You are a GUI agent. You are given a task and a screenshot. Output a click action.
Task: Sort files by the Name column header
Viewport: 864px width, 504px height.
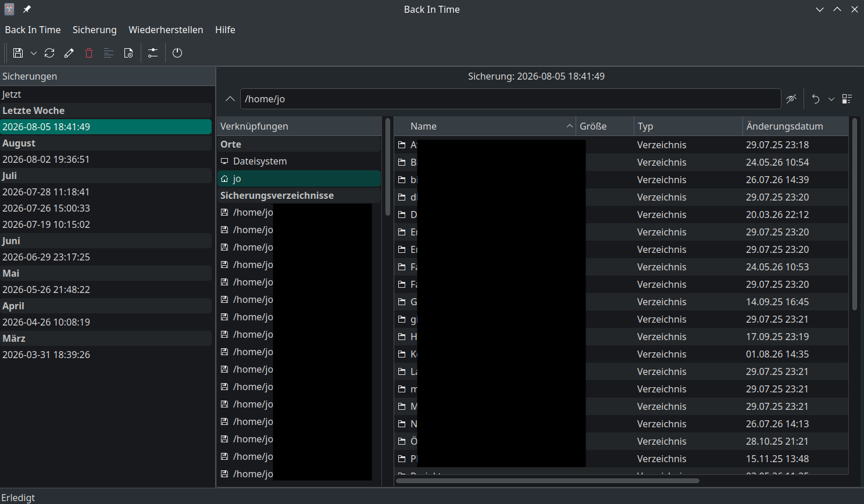(485, 126)
